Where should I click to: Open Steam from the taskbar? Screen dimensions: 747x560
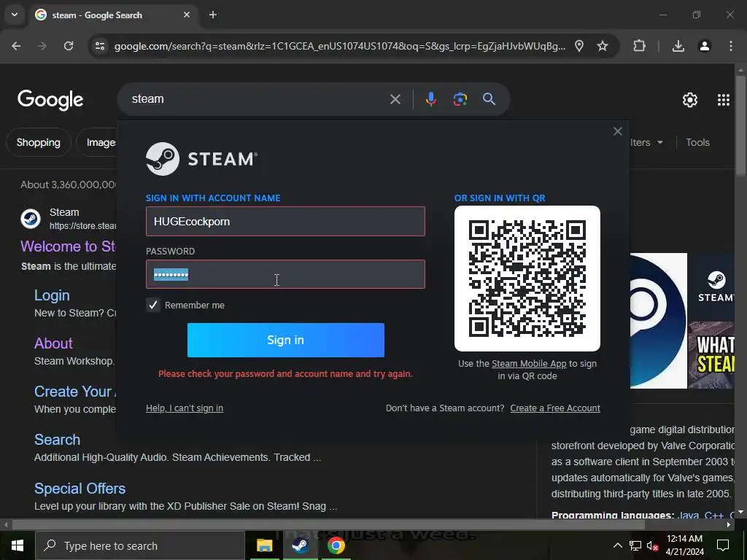click(300, 545)
